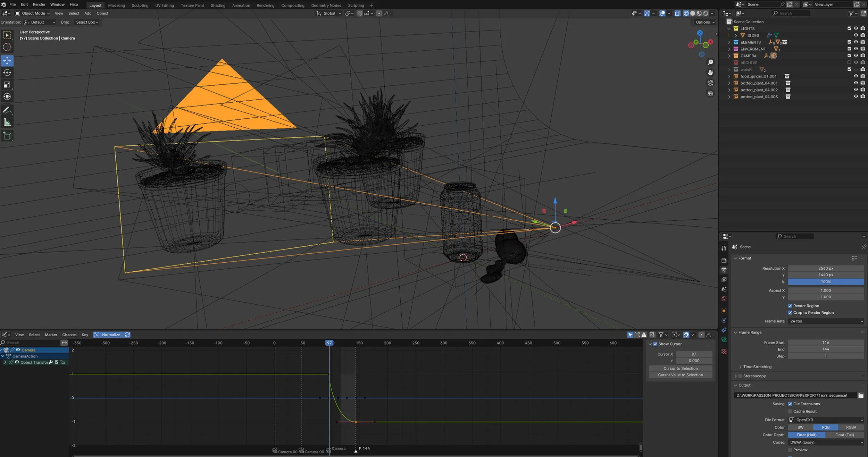Hide food_ginger_01.001 with eye icon

point(856,76)
